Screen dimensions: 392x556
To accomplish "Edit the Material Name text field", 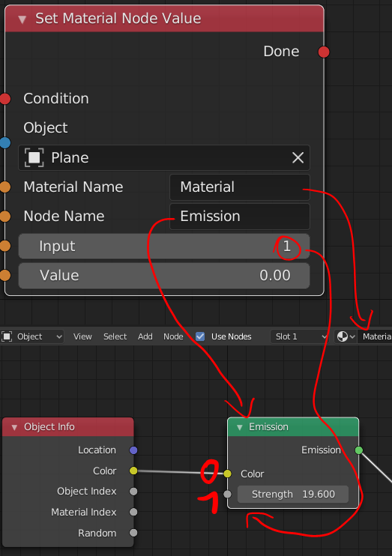I will click(x=240, y=187).
